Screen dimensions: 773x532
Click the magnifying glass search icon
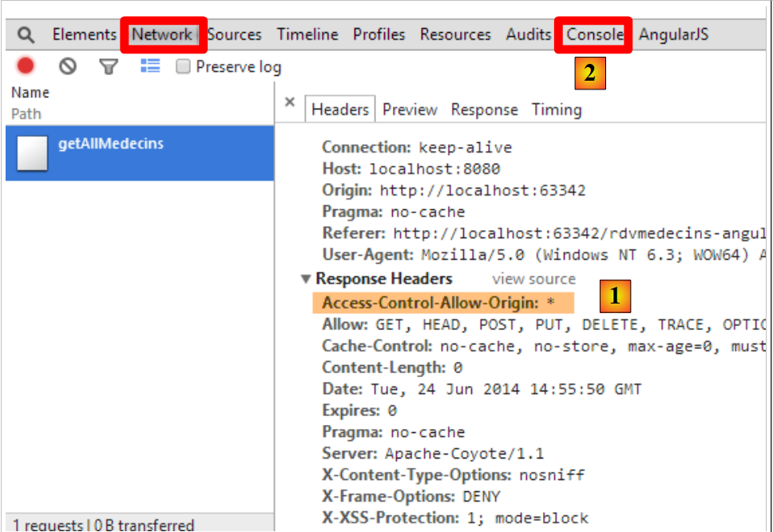click(26, 35)
